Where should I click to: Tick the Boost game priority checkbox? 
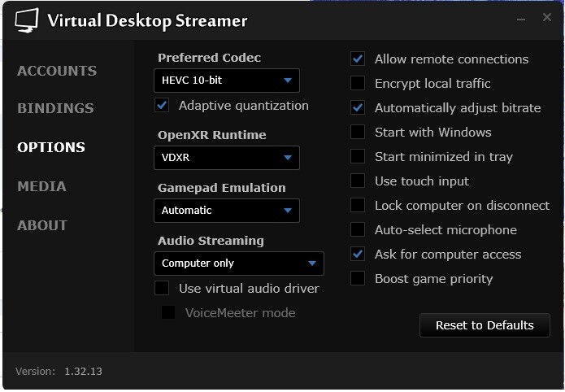[358, 279]
